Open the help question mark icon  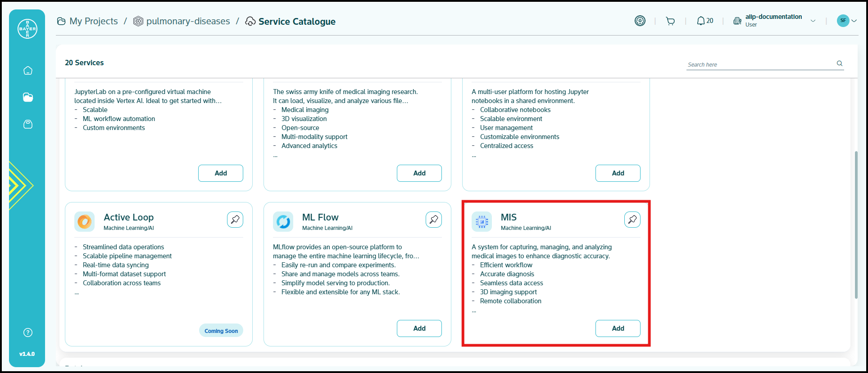click(28, 333)
